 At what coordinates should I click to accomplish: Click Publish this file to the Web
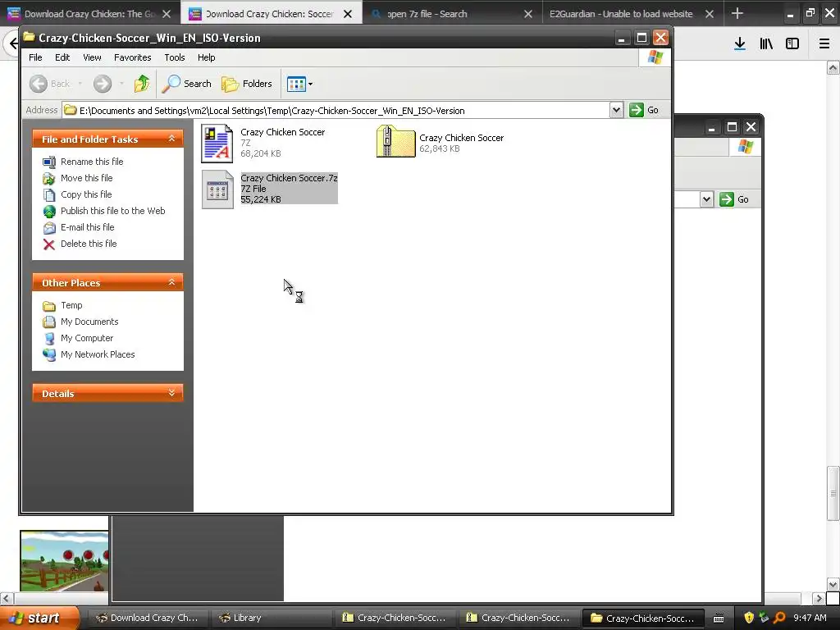point(104,211)
